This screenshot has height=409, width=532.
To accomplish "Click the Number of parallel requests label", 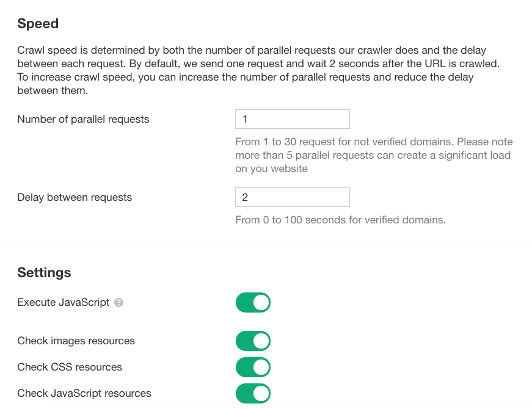I will pyautogui.click(x=83, y=119).
